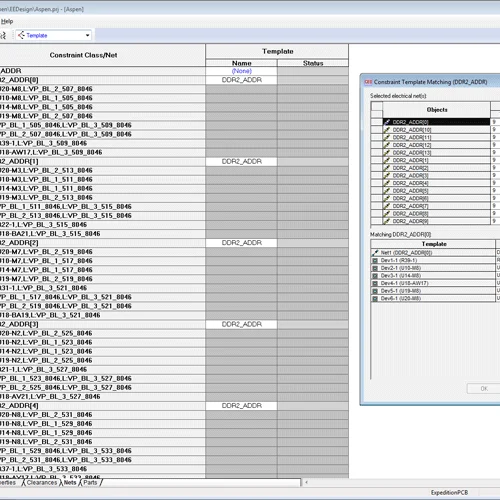The height and width of the screenshot is (500, 500).
Task: Open the Help menu
Action: [7, 22]
